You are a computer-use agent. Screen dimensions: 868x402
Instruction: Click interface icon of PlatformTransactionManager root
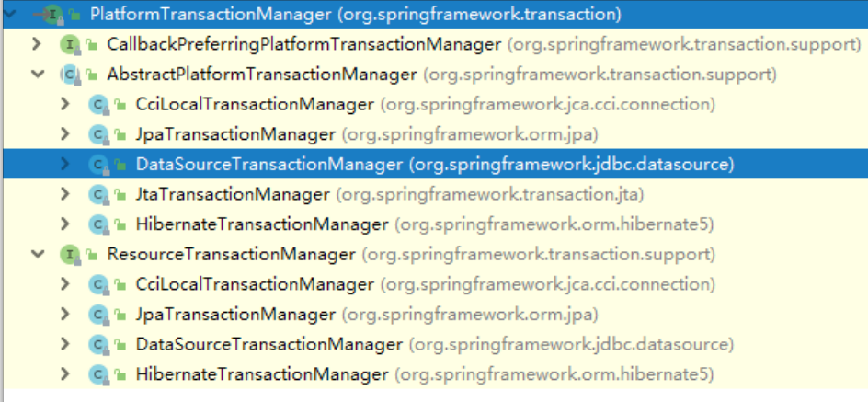click(51, 15)
